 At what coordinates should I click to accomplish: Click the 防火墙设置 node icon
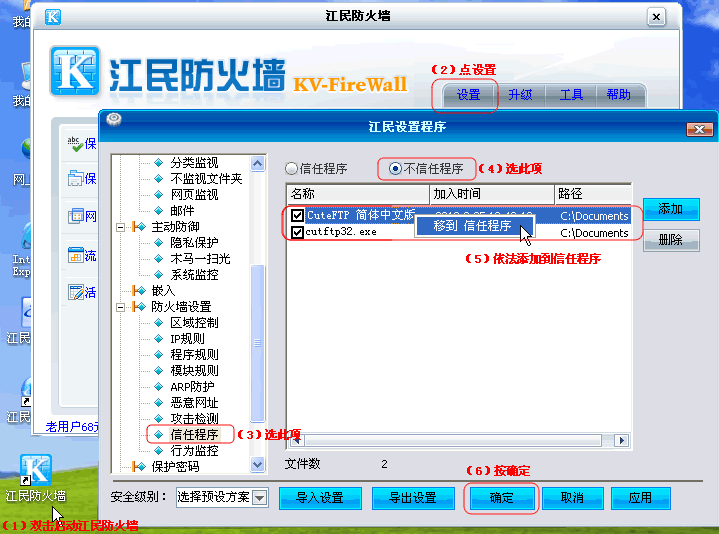(139, 307)
